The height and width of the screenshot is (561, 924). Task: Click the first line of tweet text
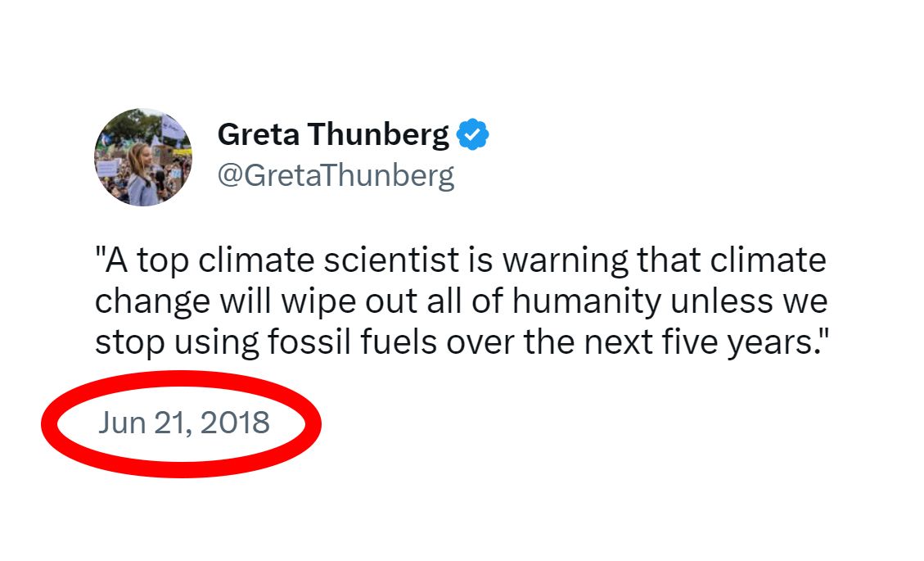(461, 260)
